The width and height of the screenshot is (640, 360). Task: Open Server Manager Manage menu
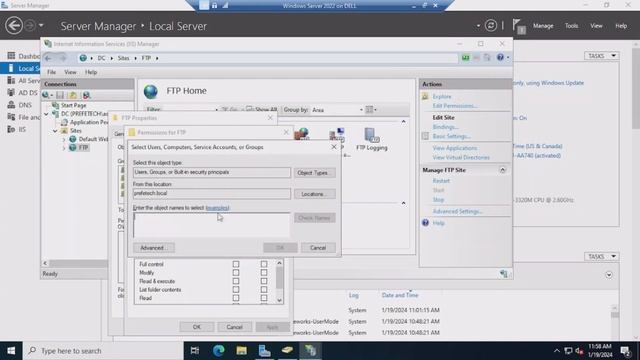coord(543,26)
